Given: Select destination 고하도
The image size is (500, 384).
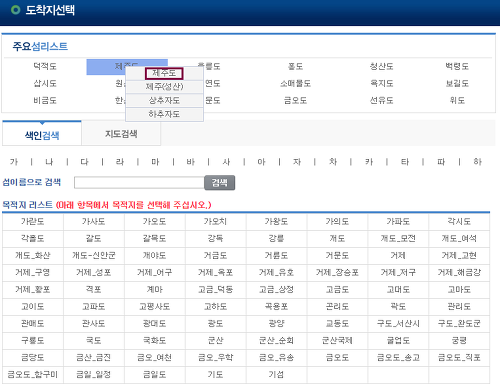Looking at the screenshot, I should point(216,307).
